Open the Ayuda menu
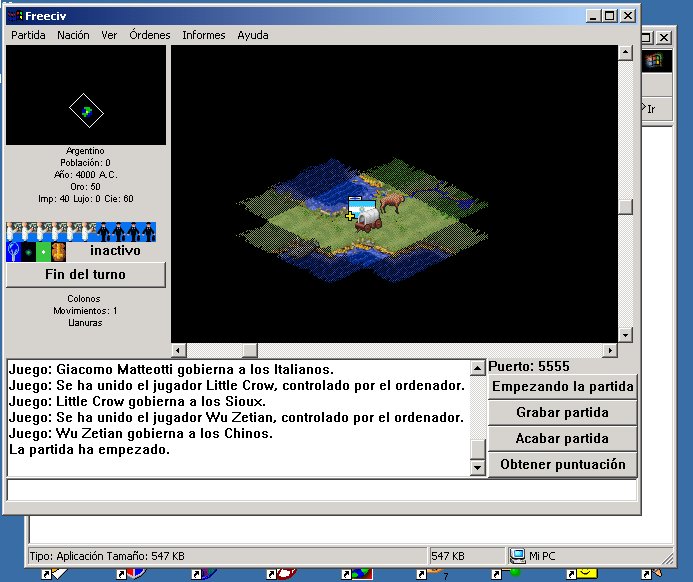Image resolution: width=693 pixels, height=582 pixels. tap(253, 35)
